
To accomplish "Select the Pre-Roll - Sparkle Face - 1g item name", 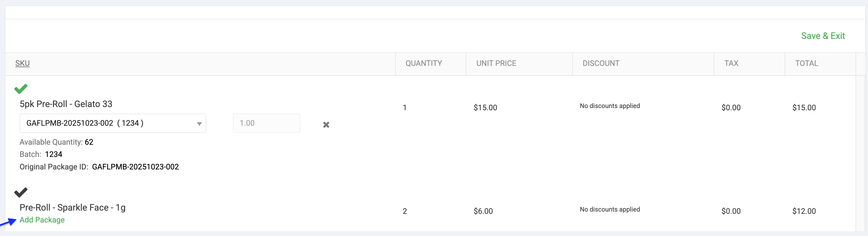I will 72,207.
